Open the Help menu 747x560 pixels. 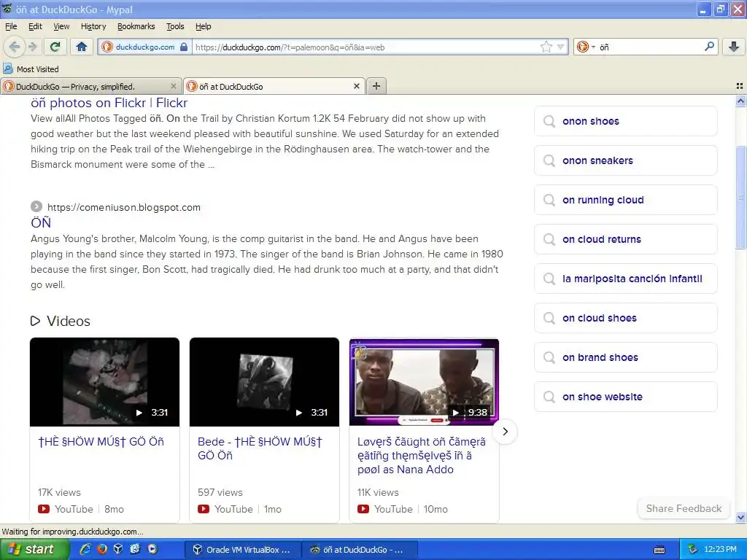(204, 26)
